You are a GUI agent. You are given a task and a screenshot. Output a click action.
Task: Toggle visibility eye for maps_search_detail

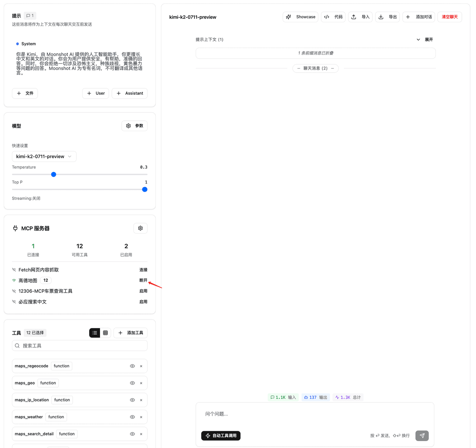click(132, 434)
